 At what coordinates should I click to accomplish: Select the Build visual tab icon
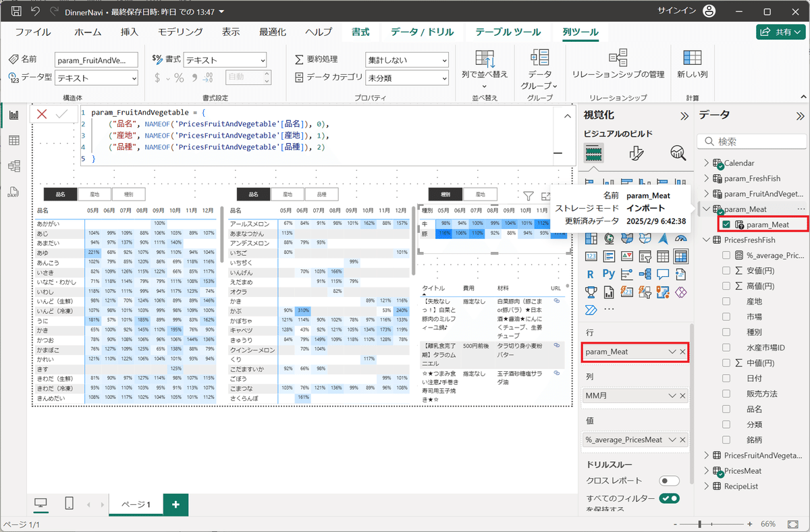pos(593,153)
